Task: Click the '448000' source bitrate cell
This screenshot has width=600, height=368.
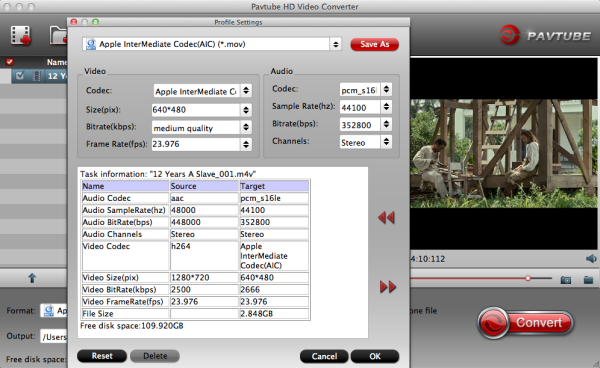Action: [x=204, y=222]
